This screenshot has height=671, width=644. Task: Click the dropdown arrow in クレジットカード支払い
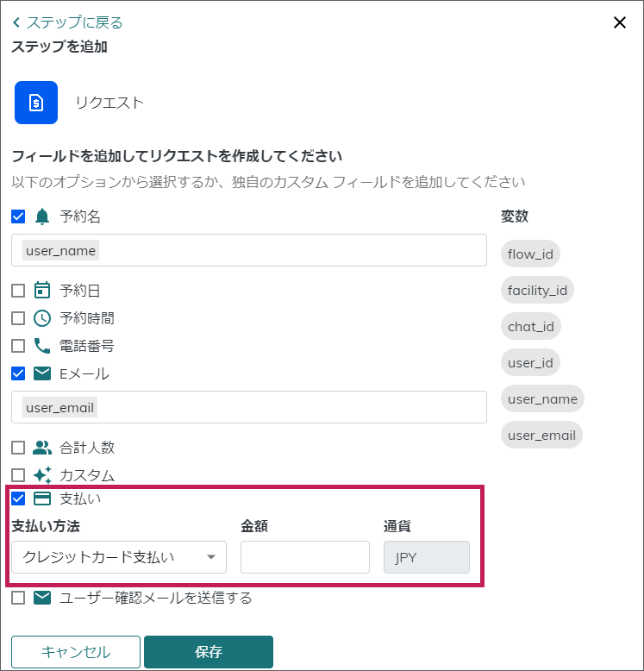[x=211, y=557]
